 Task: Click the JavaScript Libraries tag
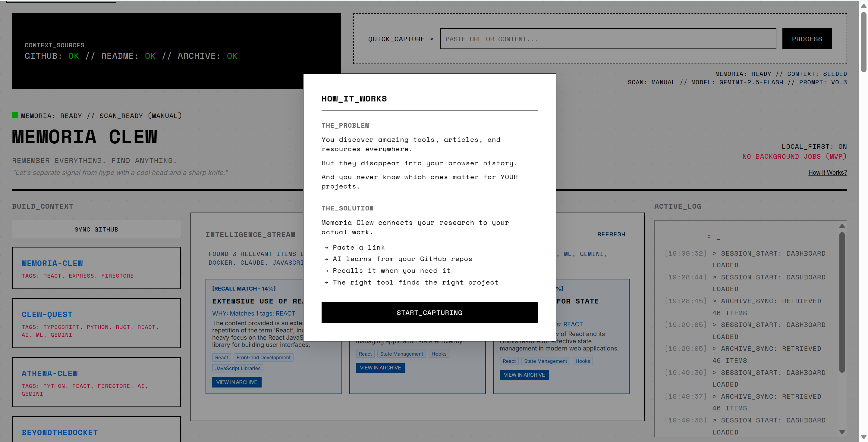click(x=237, y=368)
